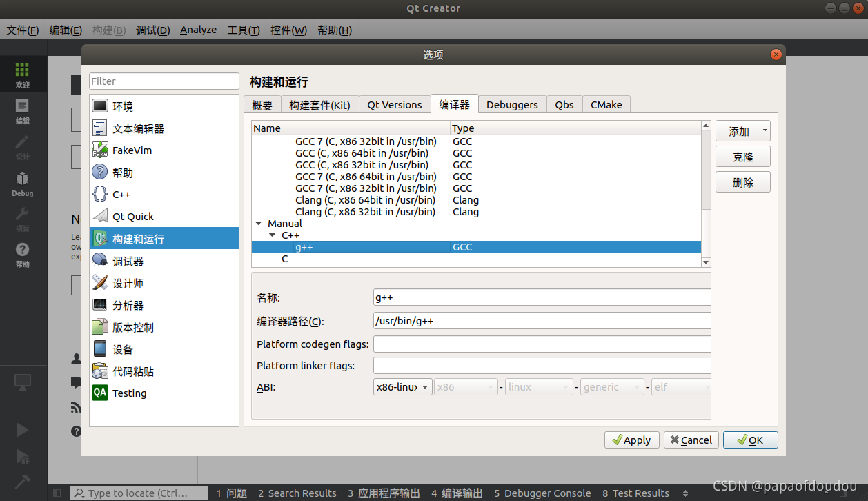Select Clang (C, x86 64bit) row
The image size is (868, 501).
[476, 200]
